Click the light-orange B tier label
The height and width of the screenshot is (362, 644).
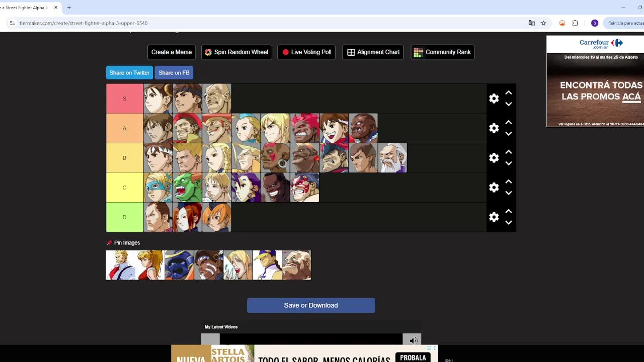125,158
